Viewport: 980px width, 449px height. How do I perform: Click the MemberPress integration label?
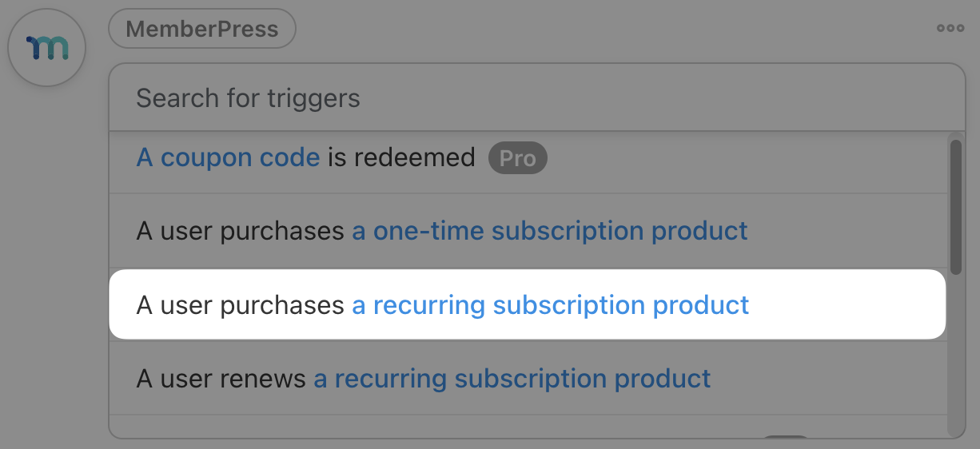point(202,30)
